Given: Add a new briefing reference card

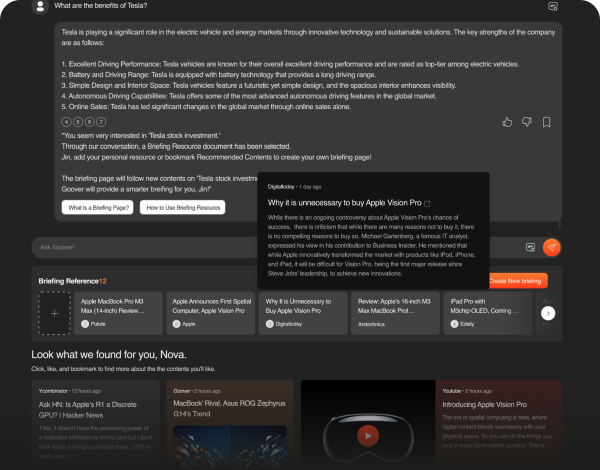Looking at the screenshot, I should pos(54,313).
